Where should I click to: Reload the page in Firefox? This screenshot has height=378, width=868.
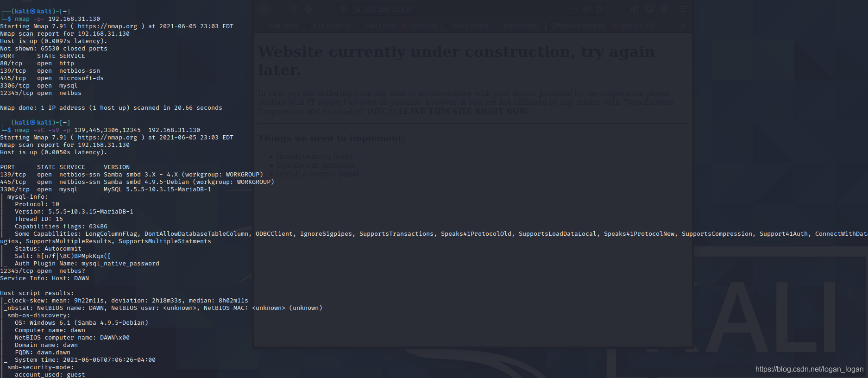(x=294, y=9)
